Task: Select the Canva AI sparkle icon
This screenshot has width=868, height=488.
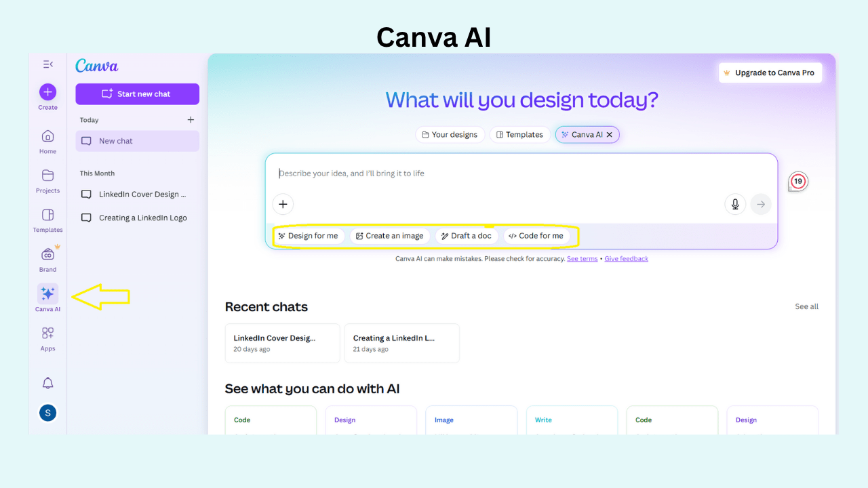Action: (x=47, y=293)
